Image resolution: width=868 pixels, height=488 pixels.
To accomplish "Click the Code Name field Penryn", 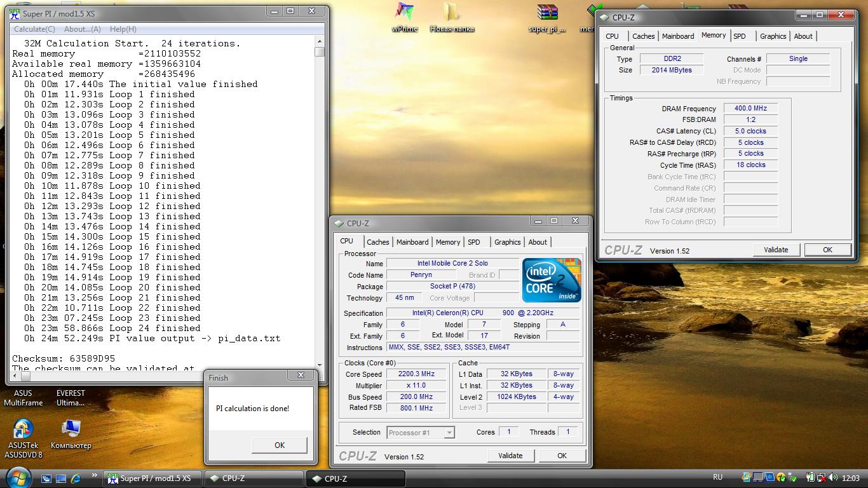I will [x=421, y=275].
